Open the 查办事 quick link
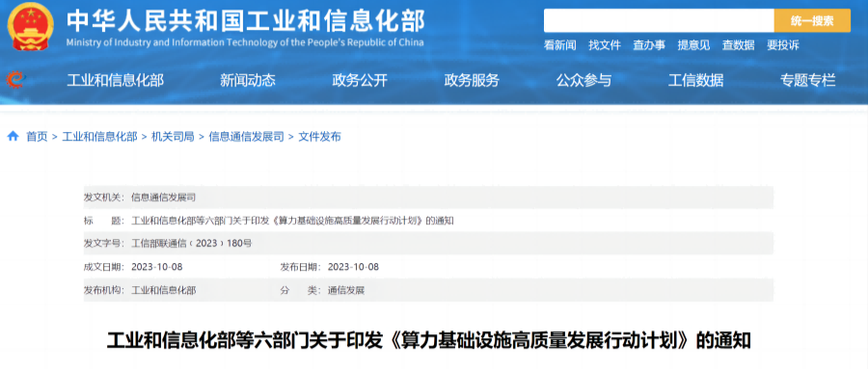 649,46
